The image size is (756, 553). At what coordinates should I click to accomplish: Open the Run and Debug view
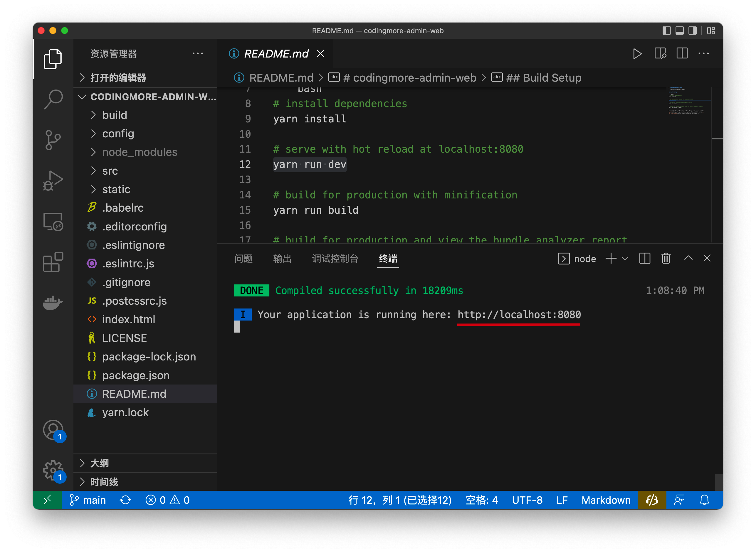(x=53, y=181)
